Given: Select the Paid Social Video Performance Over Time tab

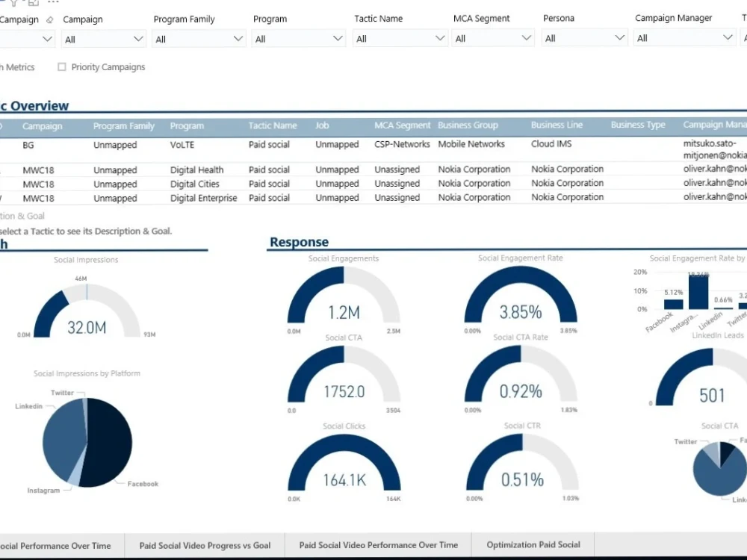Looking at the screenshot, I should tap(377, 545).
